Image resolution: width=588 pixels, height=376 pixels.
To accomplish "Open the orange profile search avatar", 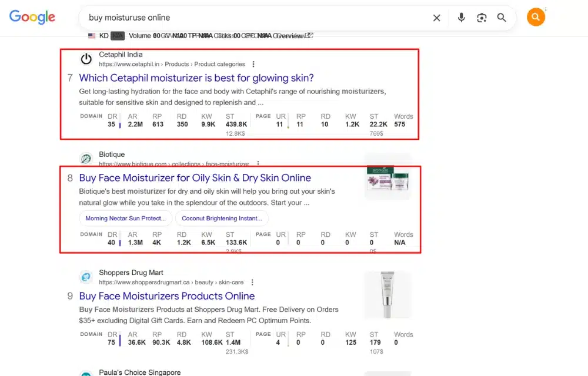I will point(536,17).
